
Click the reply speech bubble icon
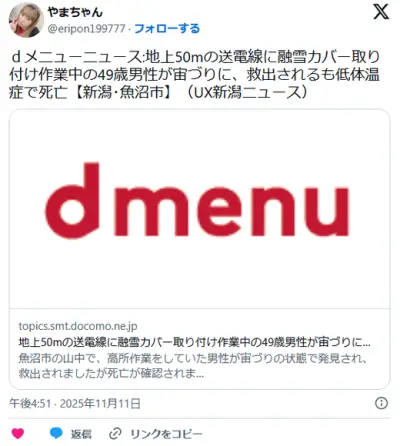(56, 433)
